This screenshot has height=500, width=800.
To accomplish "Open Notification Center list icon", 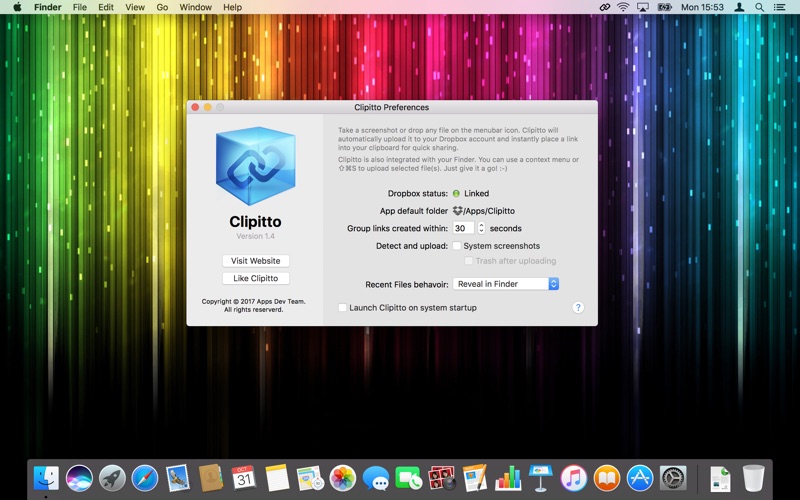I will pyautogui.click(x=780, y=7).
